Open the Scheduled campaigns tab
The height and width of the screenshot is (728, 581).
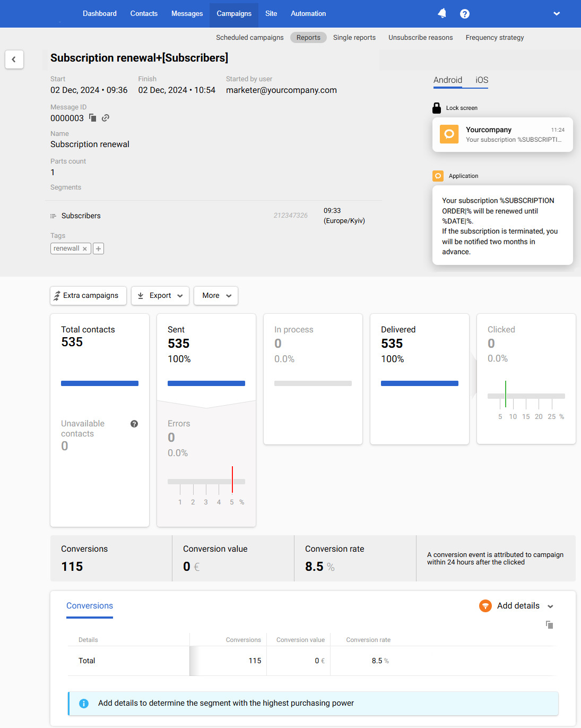tap(249, 37)
